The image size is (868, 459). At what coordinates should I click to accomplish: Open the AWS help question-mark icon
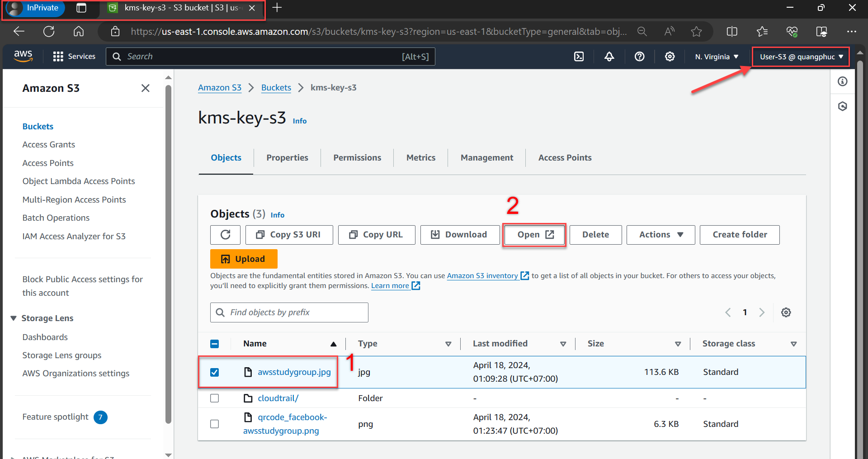pyautogui.click(x=639, y=57)
